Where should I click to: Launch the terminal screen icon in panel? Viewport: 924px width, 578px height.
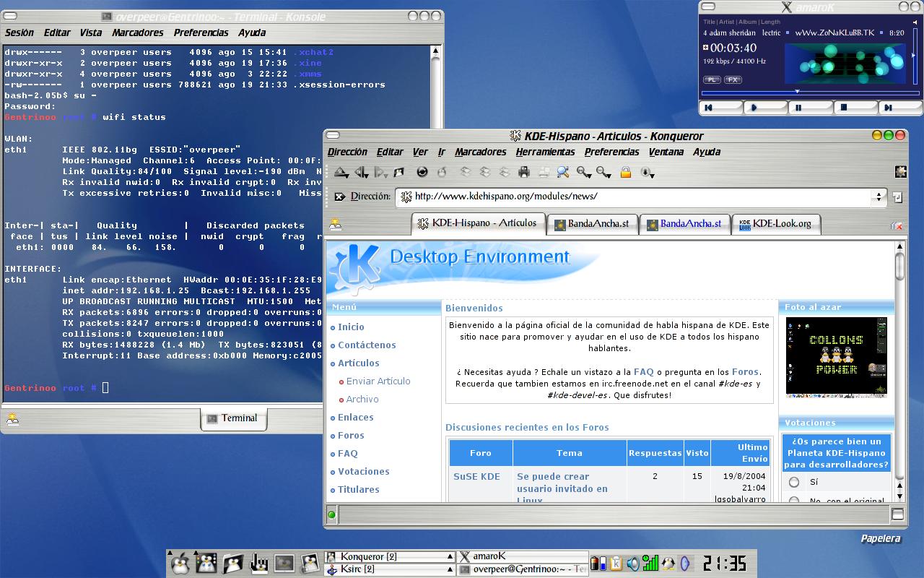pos(284,563)
